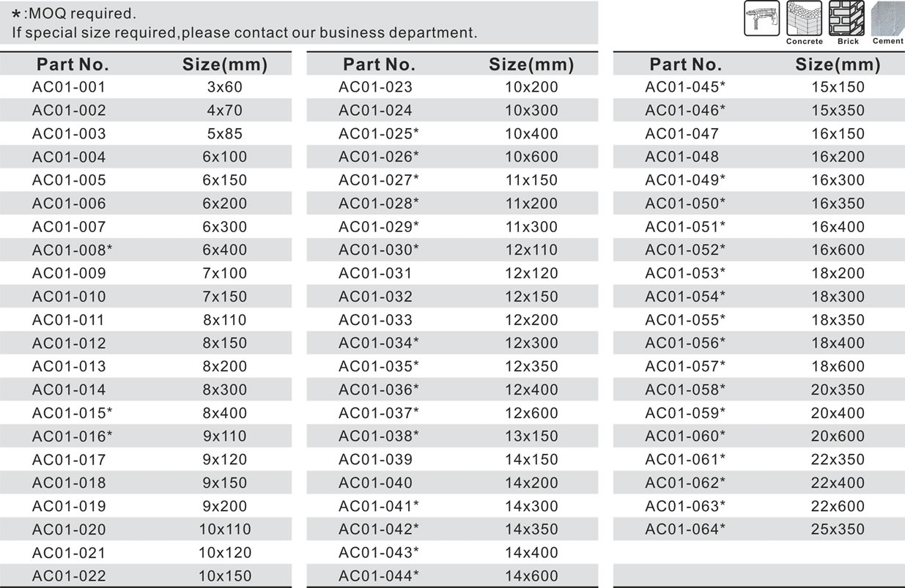
Task: Click the 13x150 size value
Action: (531, 436)
